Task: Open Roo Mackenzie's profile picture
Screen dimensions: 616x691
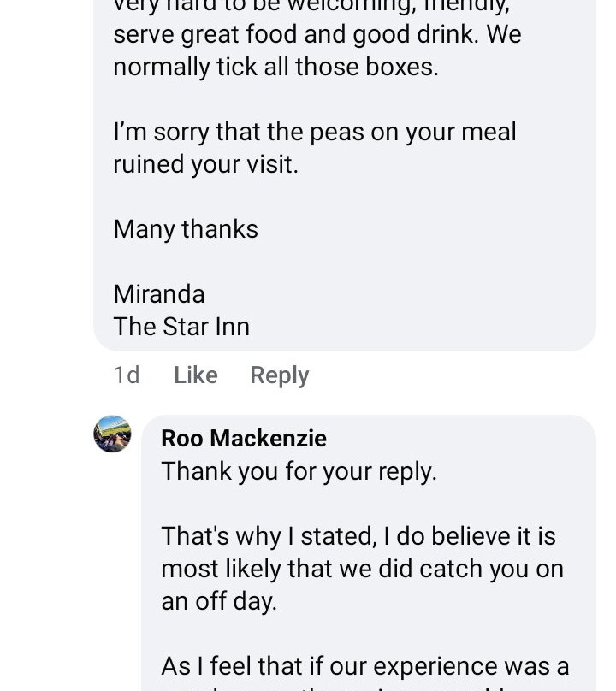Action: tap(112, 434)
